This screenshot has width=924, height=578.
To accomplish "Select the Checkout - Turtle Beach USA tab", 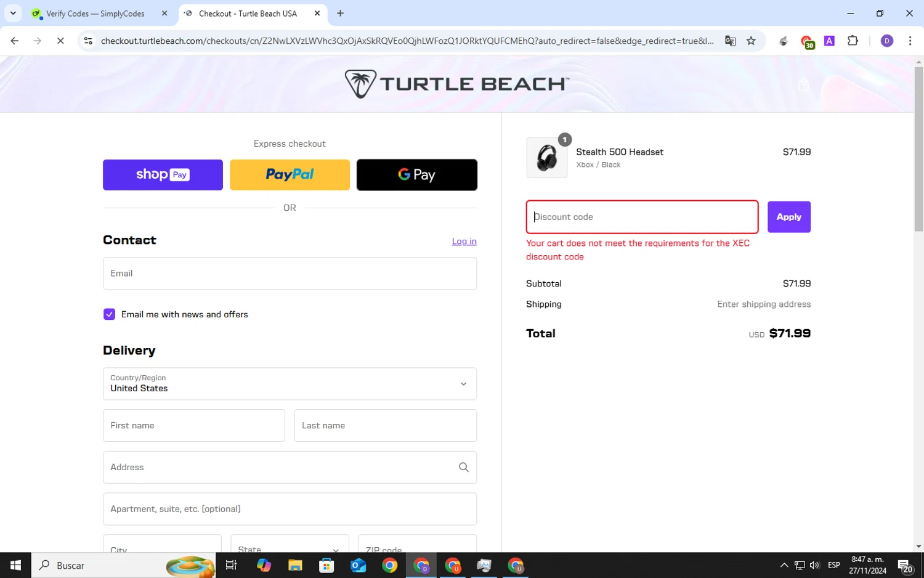I will pyautogui.click(x=248, y=14).
